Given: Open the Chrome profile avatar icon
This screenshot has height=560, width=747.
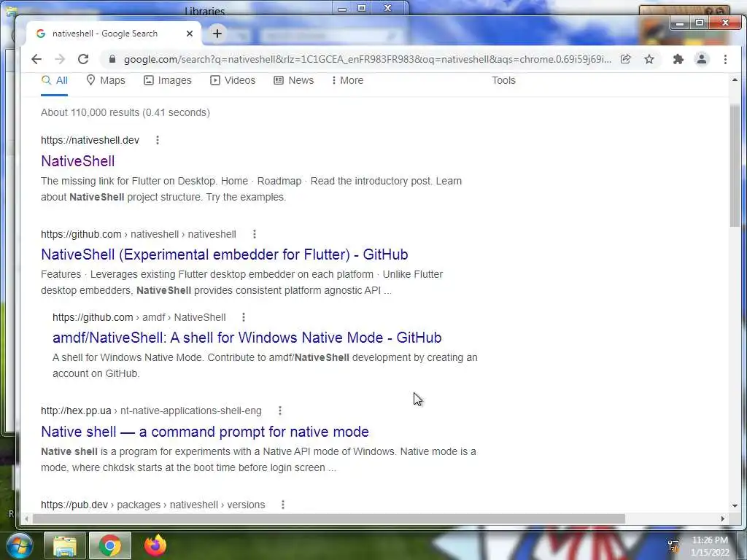Looking at the screenshot, I should (701, 59).
